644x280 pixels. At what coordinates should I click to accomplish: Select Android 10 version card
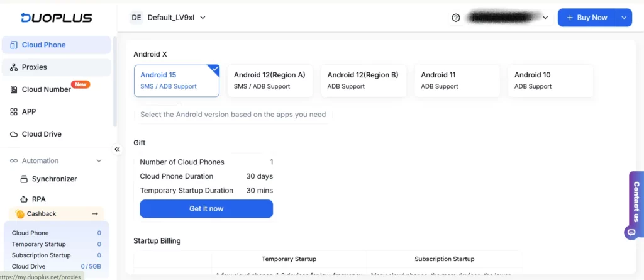tap(550, 81)
